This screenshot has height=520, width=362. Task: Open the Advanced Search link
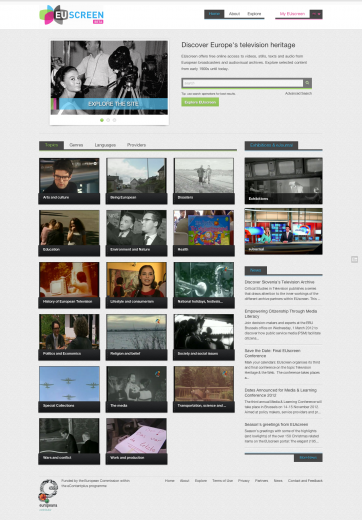click(x=298, y=93)
